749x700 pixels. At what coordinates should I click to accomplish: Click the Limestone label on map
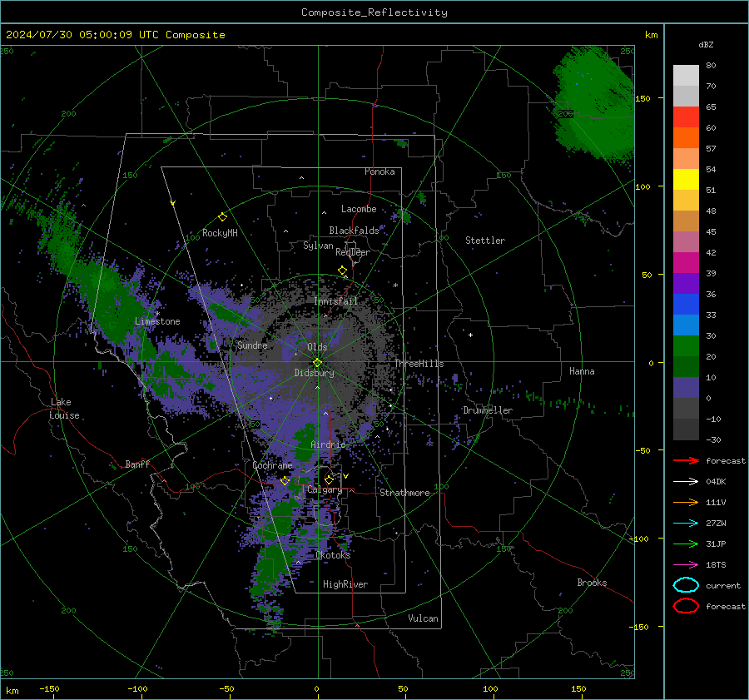(x=157, y=321)
